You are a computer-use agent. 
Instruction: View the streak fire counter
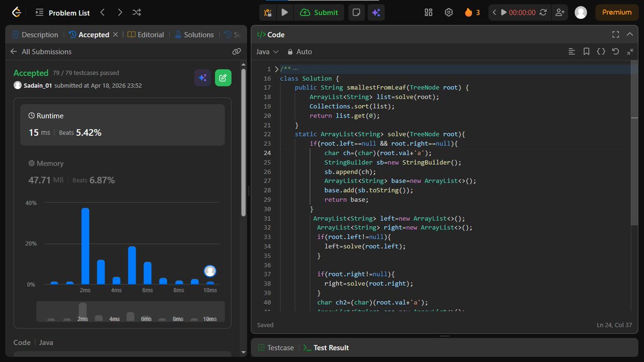472,12
